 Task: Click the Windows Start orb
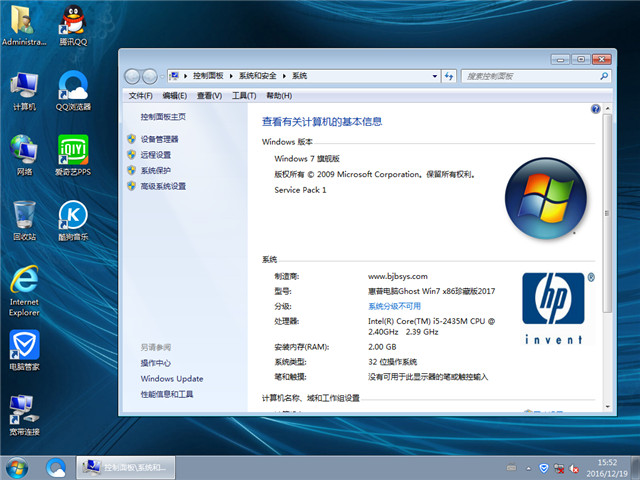[17, 468]
